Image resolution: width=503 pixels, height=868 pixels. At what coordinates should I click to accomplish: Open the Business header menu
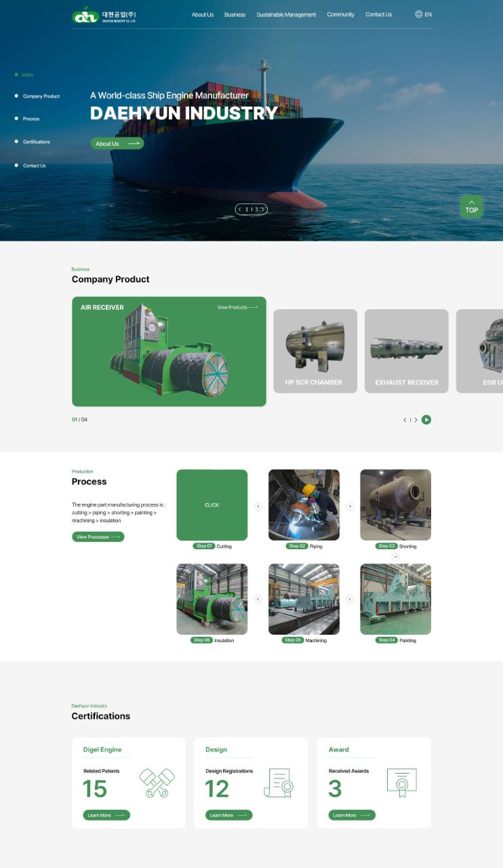pyautogui.click(x=235, y=14)
